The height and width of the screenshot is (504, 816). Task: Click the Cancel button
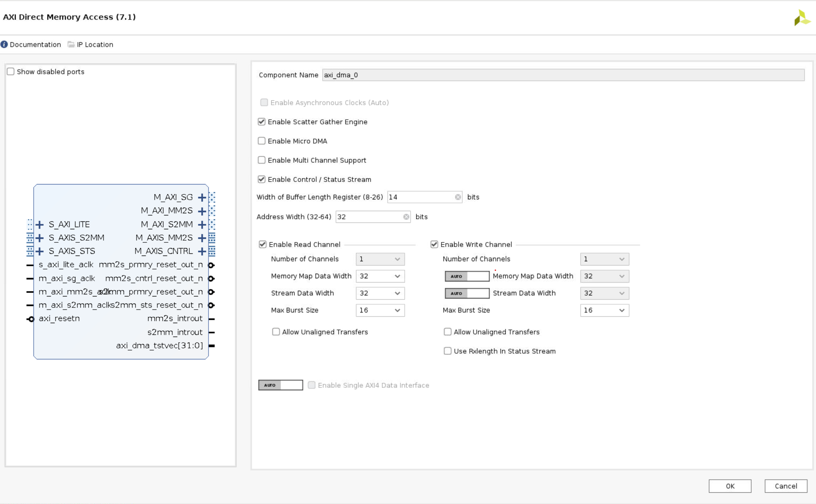[786, 486]
